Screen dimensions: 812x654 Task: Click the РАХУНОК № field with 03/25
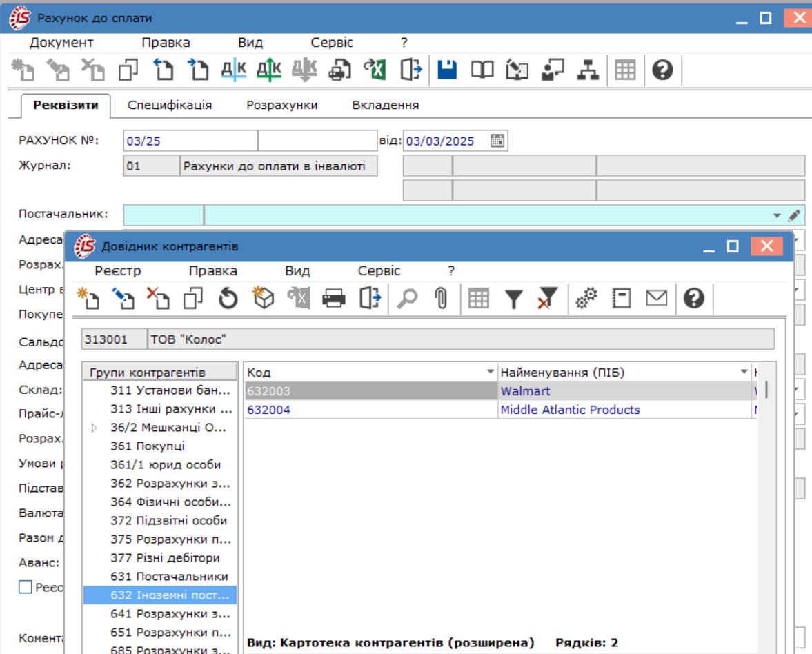190,141
